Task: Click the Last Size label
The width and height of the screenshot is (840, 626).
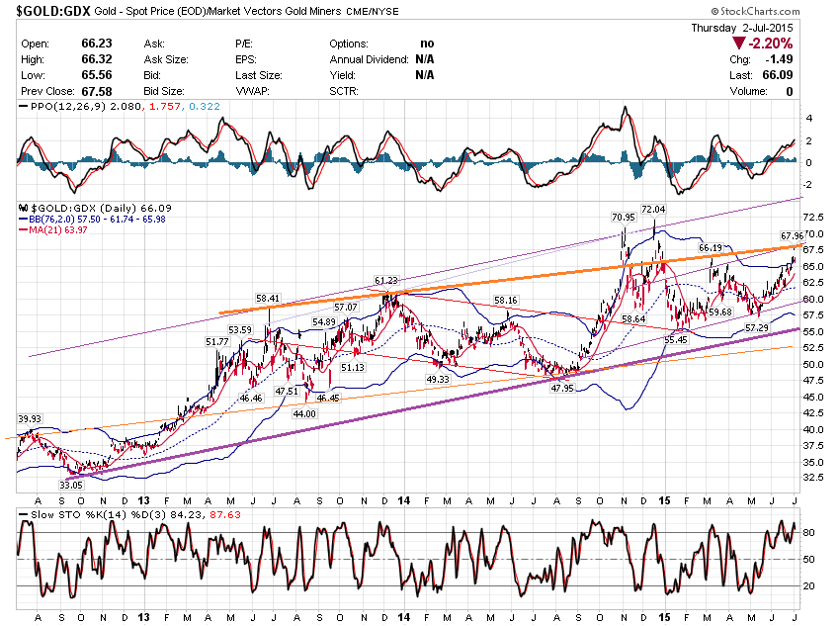Action: pos(259,75)
